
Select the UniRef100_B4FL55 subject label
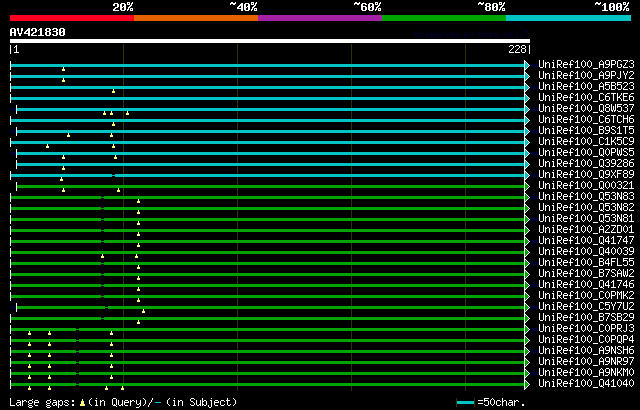click(x=586, y=263)
